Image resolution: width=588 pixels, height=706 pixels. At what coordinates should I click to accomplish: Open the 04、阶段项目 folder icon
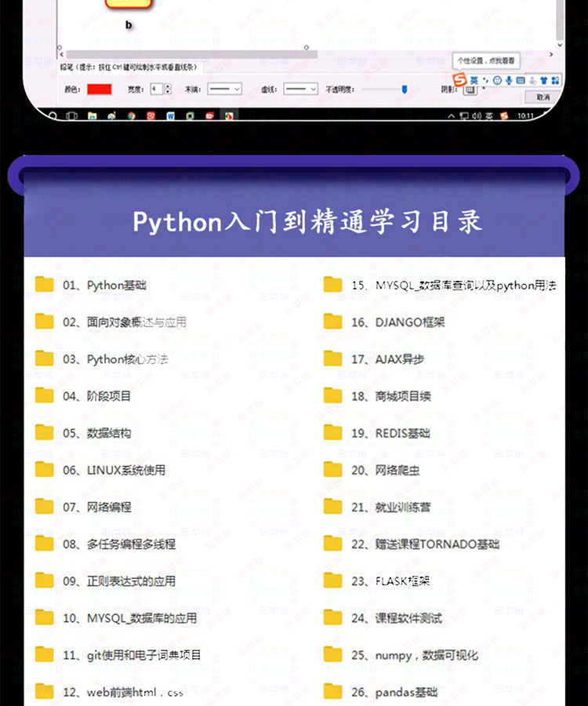pos(45,395)
